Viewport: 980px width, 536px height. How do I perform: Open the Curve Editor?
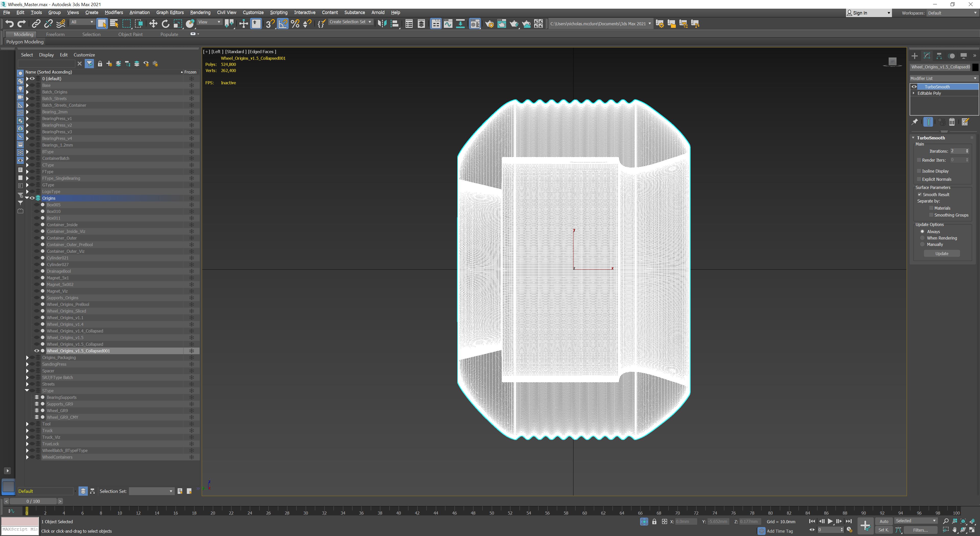448,23
